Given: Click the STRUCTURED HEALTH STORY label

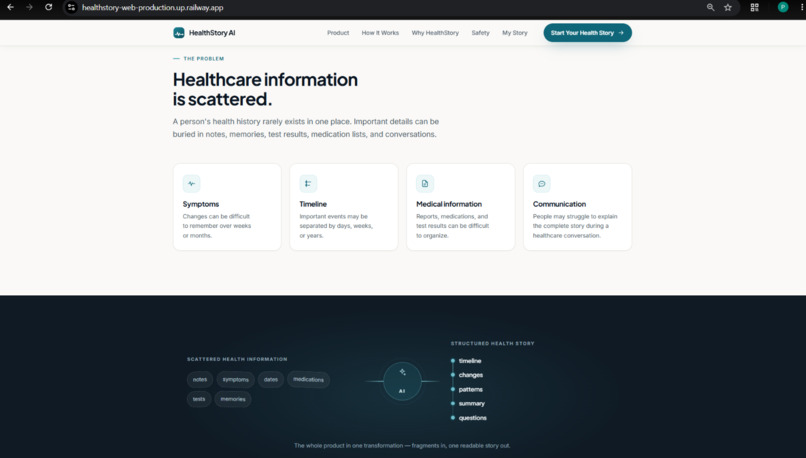Looking at the screenshot, I should point(492,343).
